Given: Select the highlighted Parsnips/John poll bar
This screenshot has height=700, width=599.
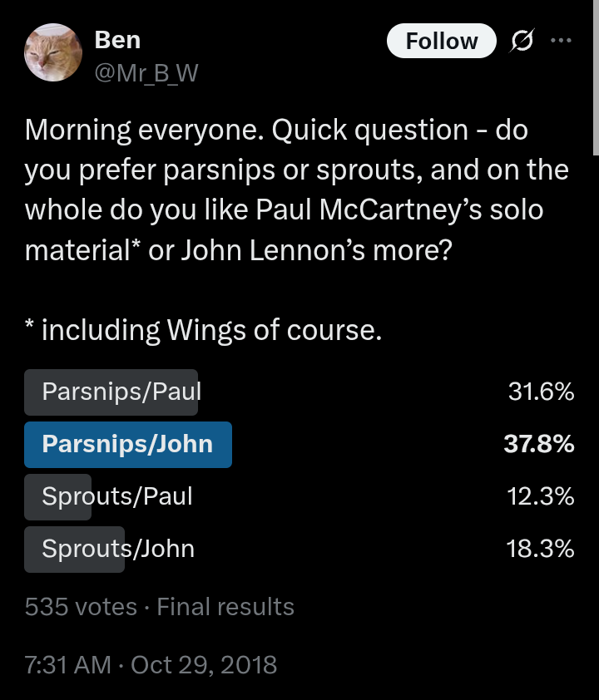Looking at the screenshot, I should click(127, 444).
